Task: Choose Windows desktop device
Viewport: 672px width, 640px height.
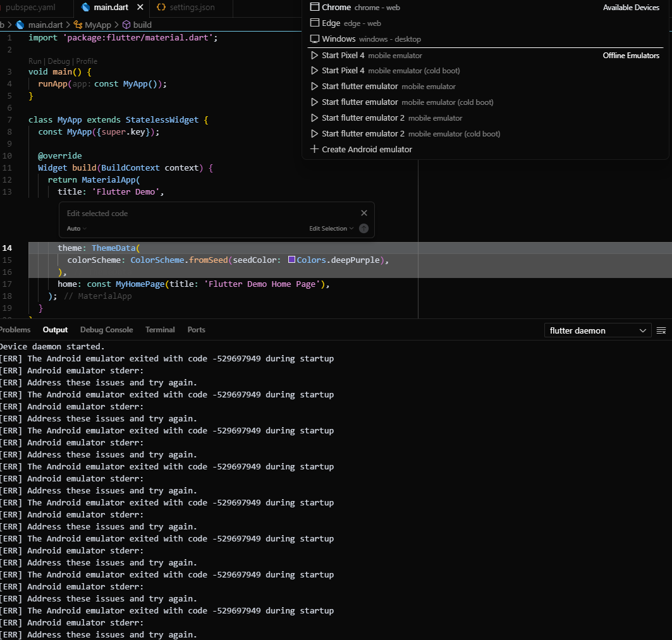Action: (x=484, y=39)
